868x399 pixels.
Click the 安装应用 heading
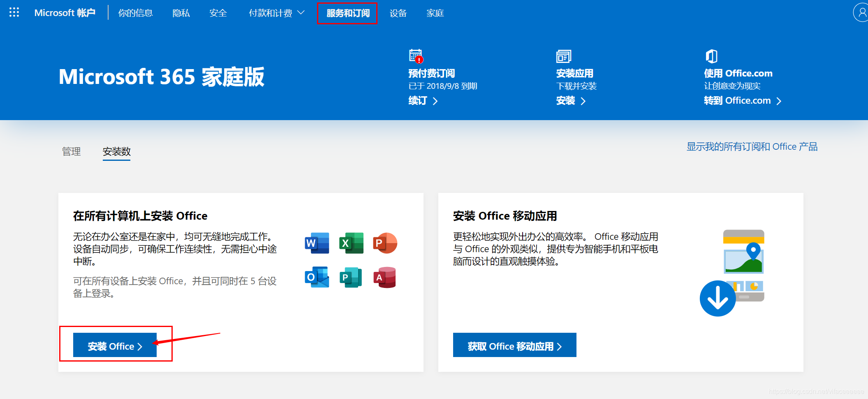[x=574, y=73]
